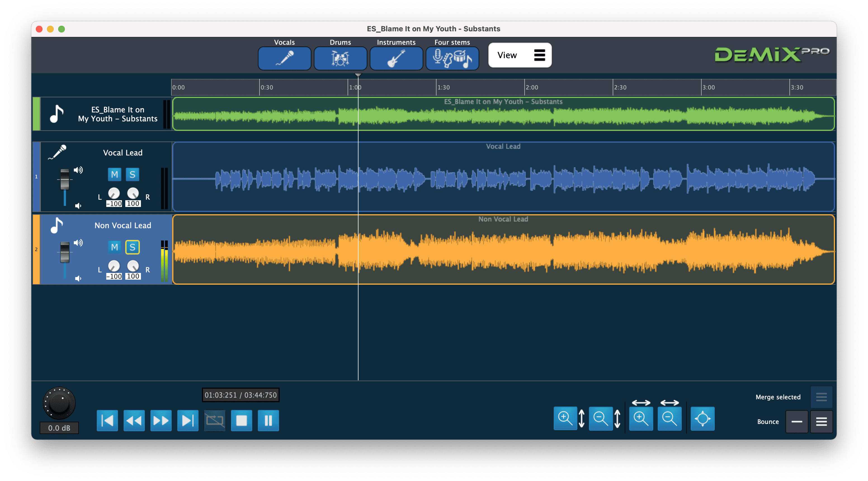
Task: Click the orange track 2 color strip
Action: point(36,249)
